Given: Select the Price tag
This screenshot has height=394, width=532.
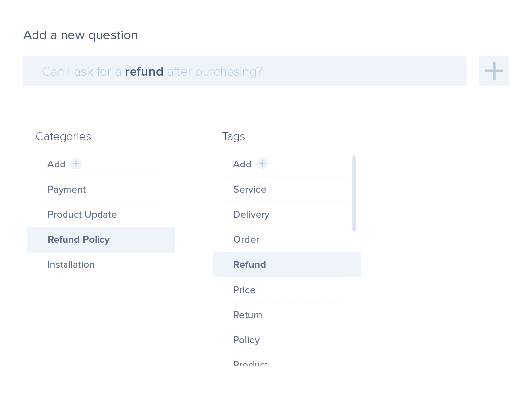Looking at the screenshot, I should click(x=244, y=290).
